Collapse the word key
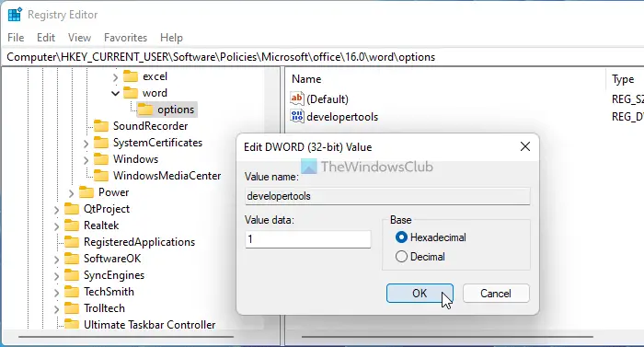Viewport: 644px width, 347px height. click(115, 93)
